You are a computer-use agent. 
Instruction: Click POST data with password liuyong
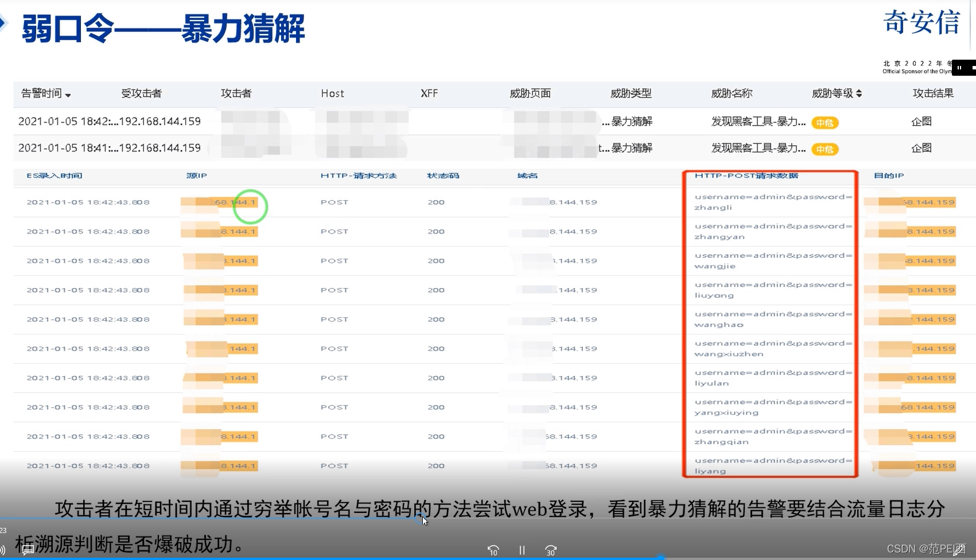[773, 290]
